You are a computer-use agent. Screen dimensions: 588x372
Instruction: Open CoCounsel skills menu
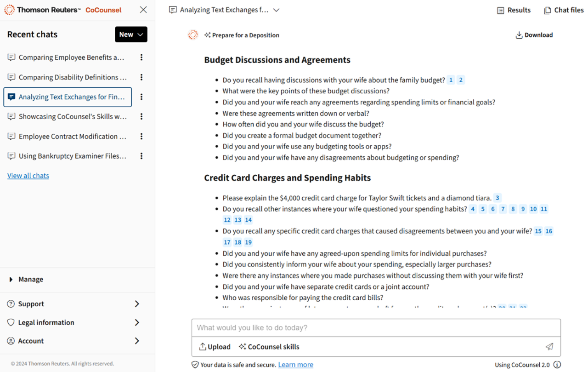pyautogui.click(x=269, y=347)
